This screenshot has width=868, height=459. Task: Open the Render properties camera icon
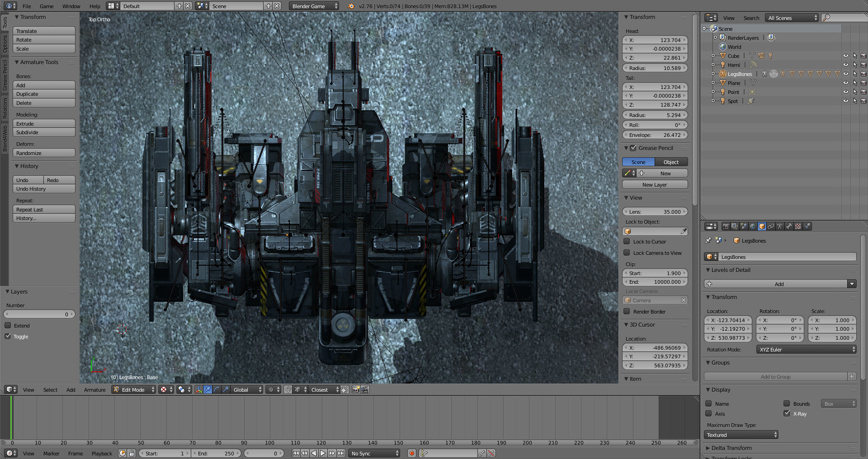coord(726,226)
